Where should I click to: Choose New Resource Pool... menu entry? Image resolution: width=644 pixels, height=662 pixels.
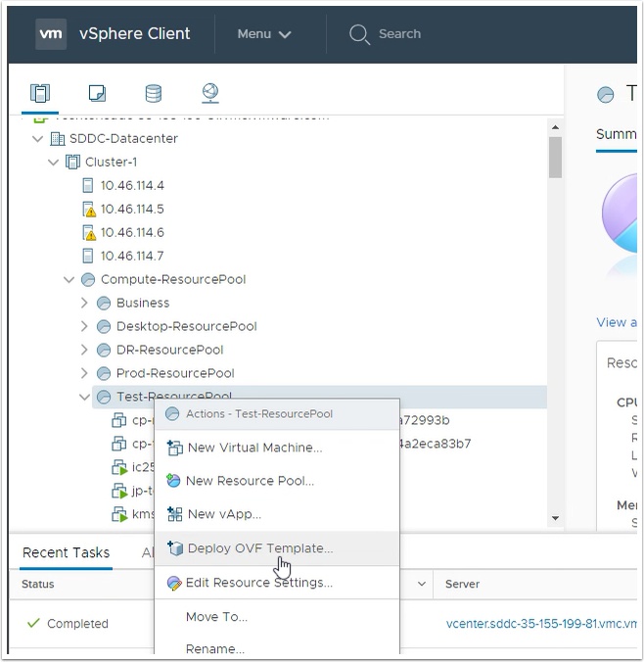(x=277, y=481)
